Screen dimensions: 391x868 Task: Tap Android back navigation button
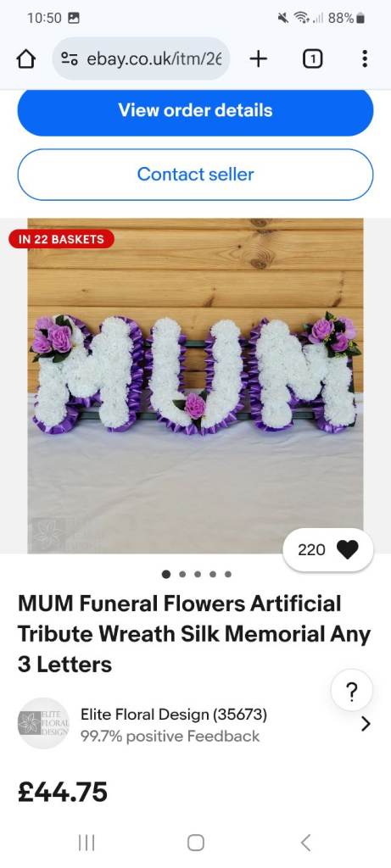coord(305,843)
